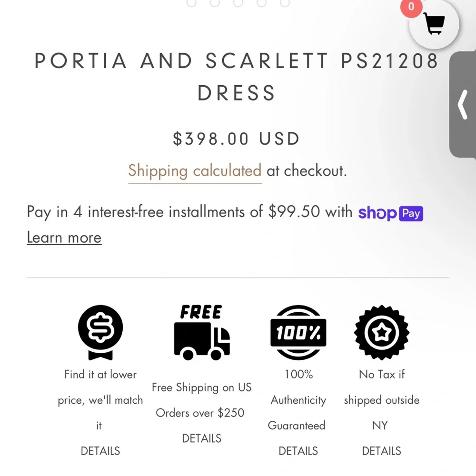This screenshot has height=476, width=476.
Task: Open DETAILS under price match
Action: 100,451
